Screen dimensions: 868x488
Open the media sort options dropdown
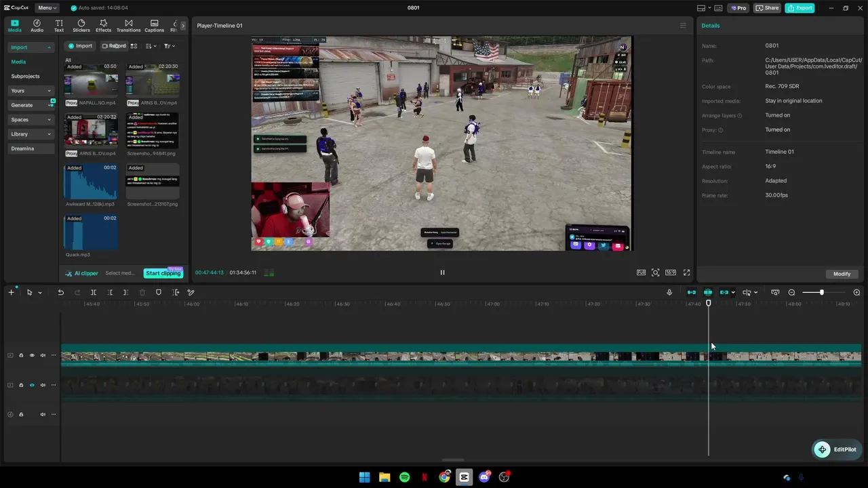point(151,46)
